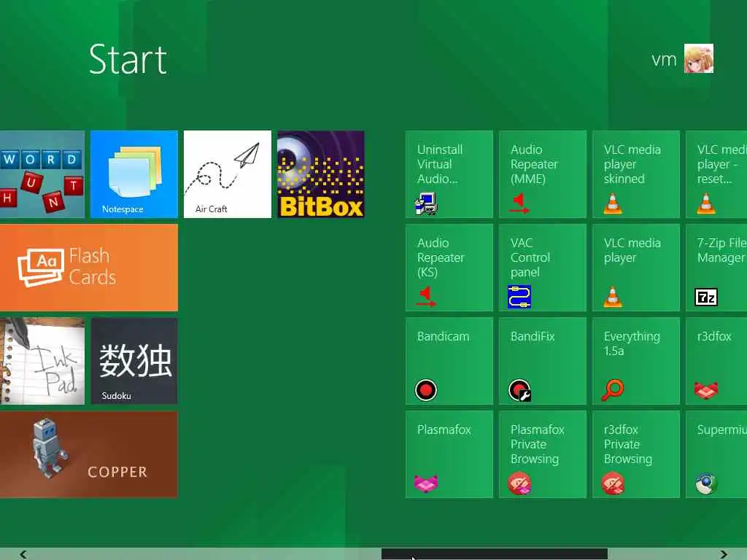Open r3dfox Private Browsing tile
This screenshot has width=747, height=560.
coord(636,454)
